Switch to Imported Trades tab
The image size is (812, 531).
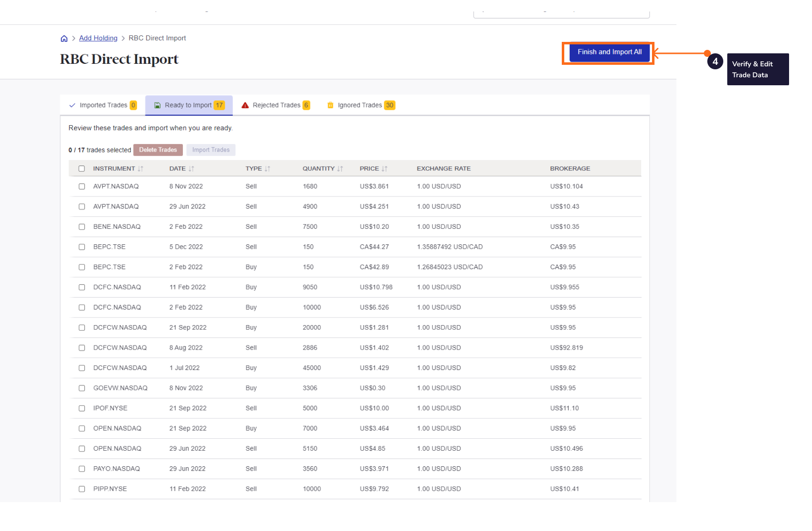click(x=103, y=105)
